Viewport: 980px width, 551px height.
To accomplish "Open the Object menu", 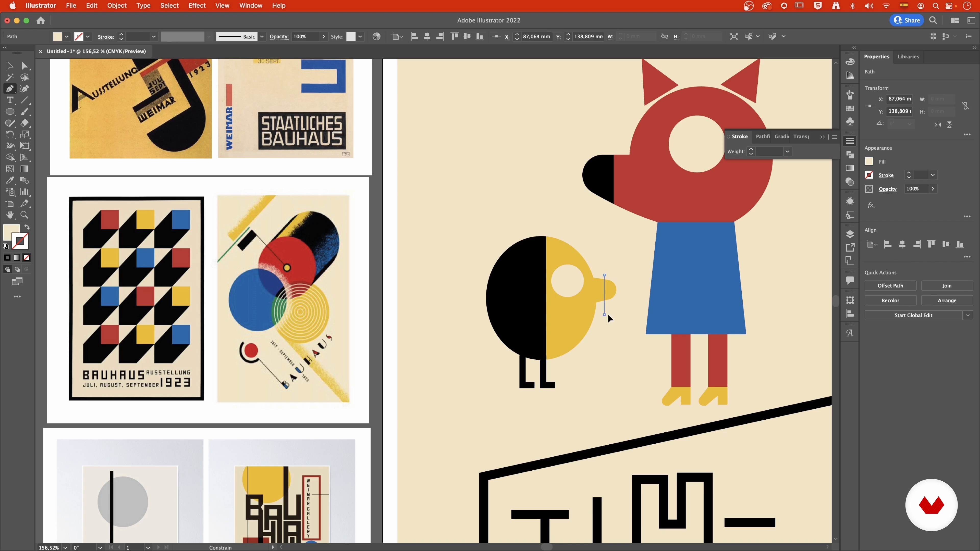I will pyautogui.click(x=117, y=5).
